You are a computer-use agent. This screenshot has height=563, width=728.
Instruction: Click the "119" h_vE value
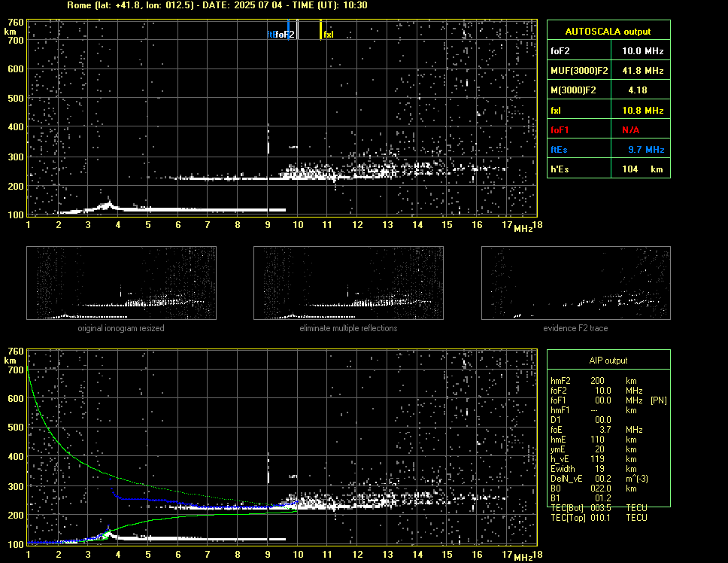coord(598,459)
